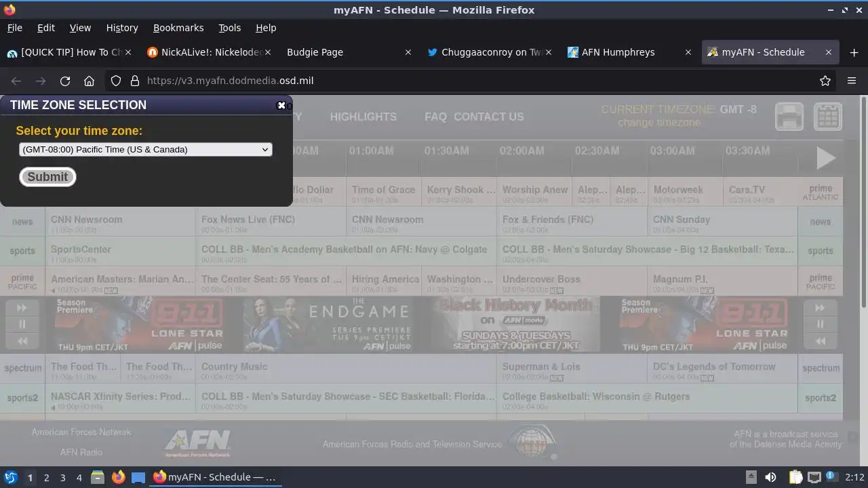The height and width of the screenshot is (488, 868).
Task: Switch to workspace 2 in taskbar
Action: click(x=46, y=477)
